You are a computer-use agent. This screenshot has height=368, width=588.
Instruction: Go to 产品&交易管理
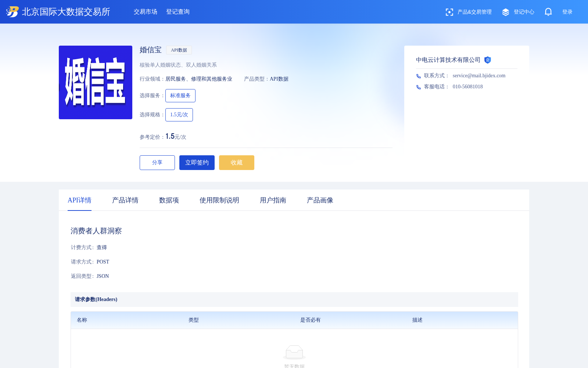click(x=474, y=12)
